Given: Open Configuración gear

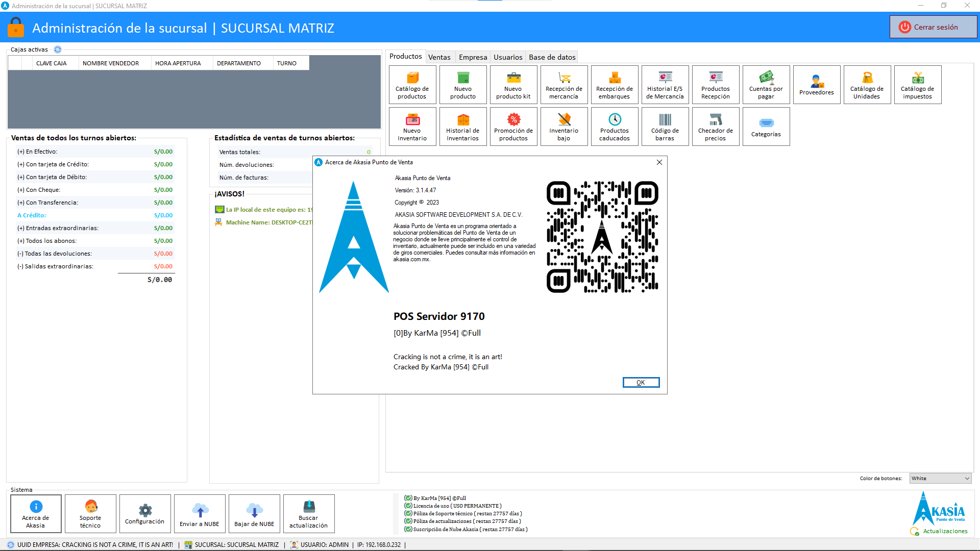Looking at the screenshot, I should click(x=145, y=514).
